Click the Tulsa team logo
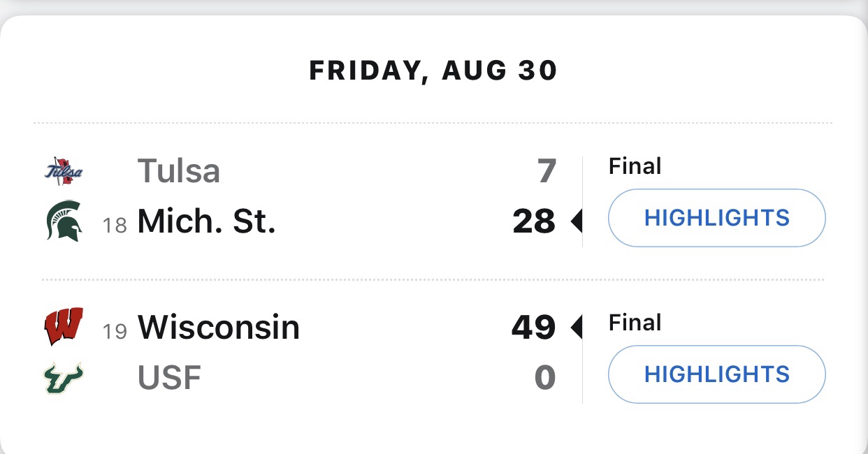Viewport: 868px width, 454px height. point(64,171)
